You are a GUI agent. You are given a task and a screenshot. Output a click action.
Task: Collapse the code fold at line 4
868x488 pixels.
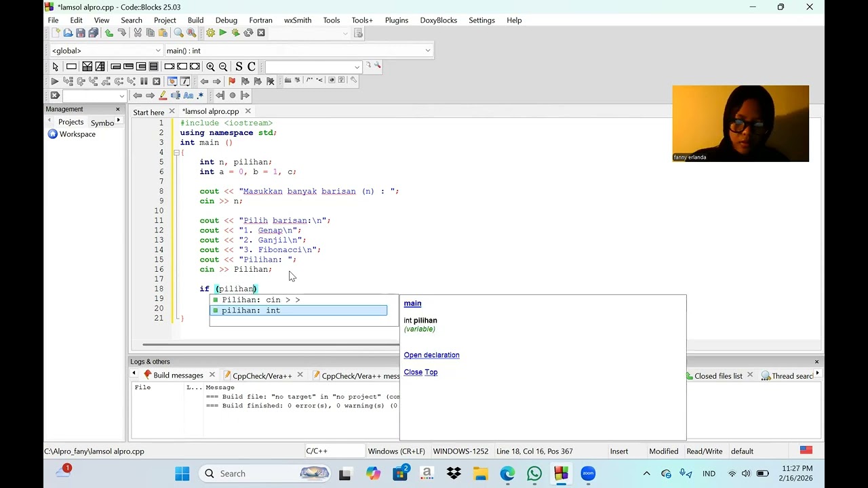176,152
